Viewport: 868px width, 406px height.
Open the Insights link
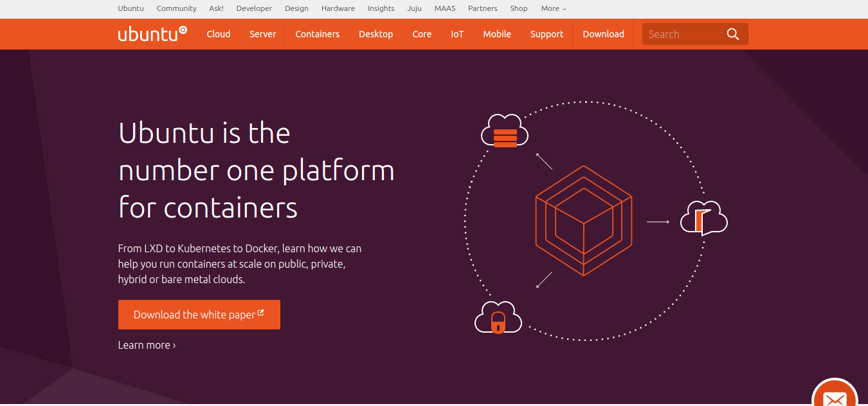[381, 8]
